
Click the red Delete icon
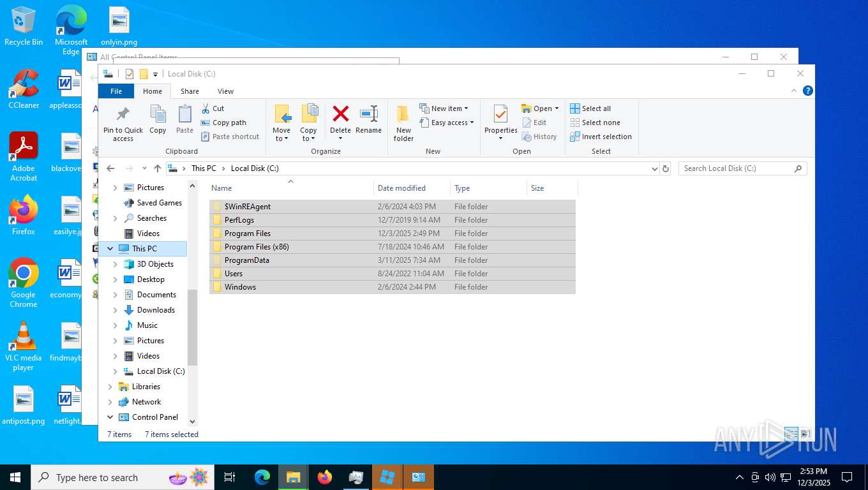[x=341, y=115]
